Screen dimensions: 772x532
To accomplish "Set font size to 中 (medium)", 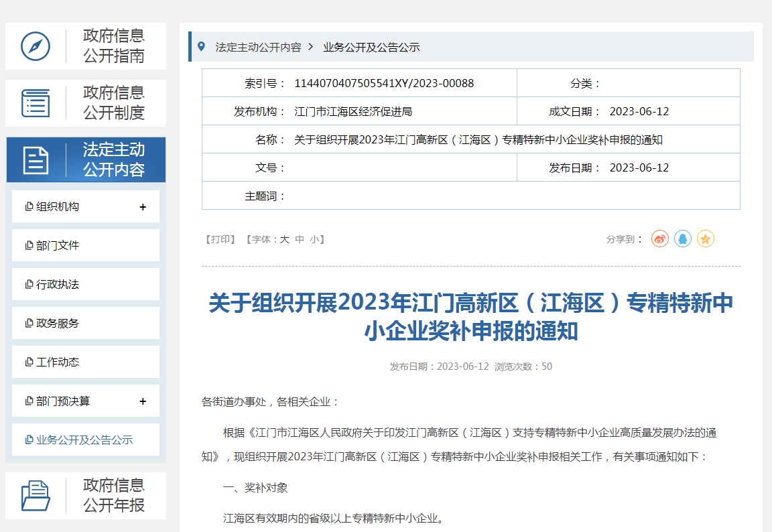I will (x=300, y=239).
